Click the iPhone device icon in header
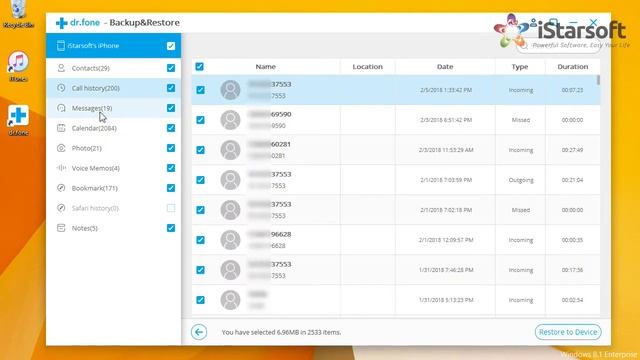 [60, 46]
